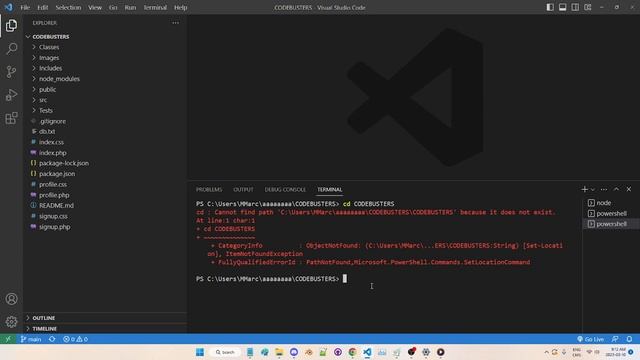Open notifications bell in status bar
Image resolution: width=640 pixels, height=360 pixels.
pyautogui.click(x=629, y=339)
